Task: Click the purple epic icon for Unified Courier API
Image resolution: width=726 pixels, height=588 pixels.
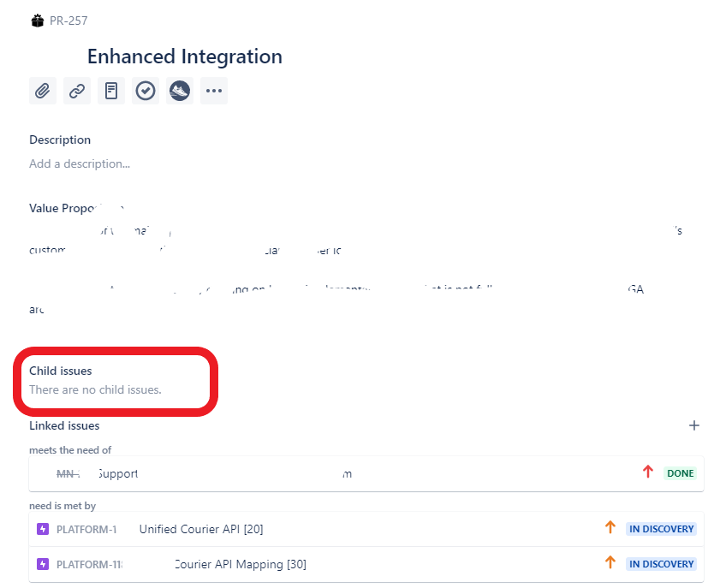Action: coord(43,529)
